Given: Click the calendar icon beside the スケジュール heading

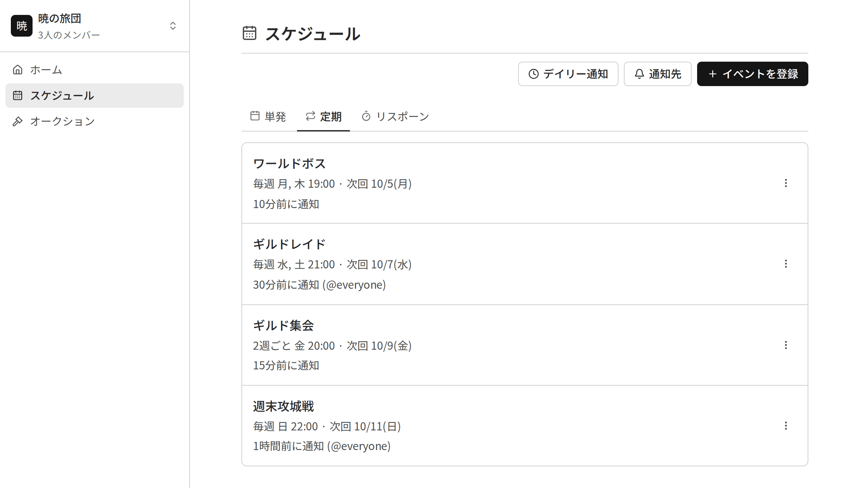Looking at the screenshot, I should [x=250, y=33].
